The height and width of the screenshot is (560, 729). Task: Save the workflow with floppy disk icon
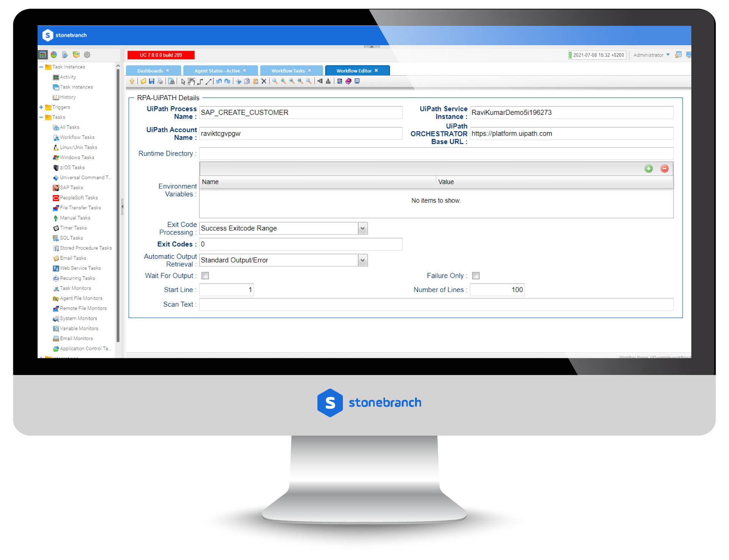coord(151,81)
